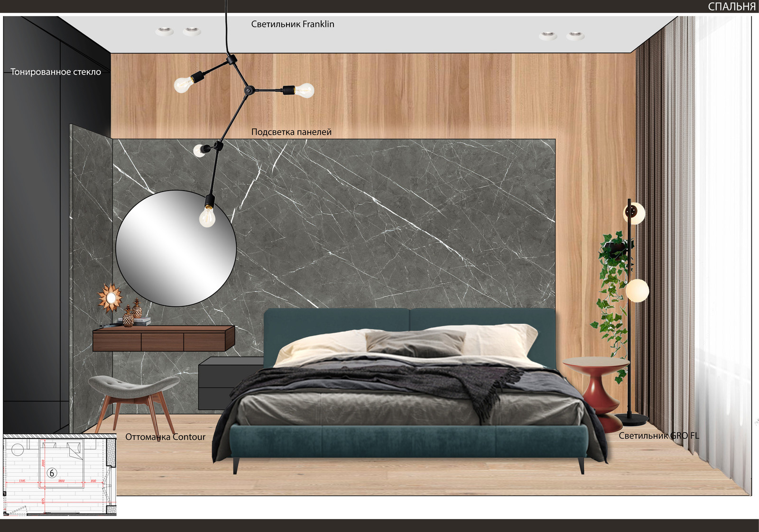Click the circled number 6 on the plan
This screenshot has width=759, height=532.
point(52,473)
